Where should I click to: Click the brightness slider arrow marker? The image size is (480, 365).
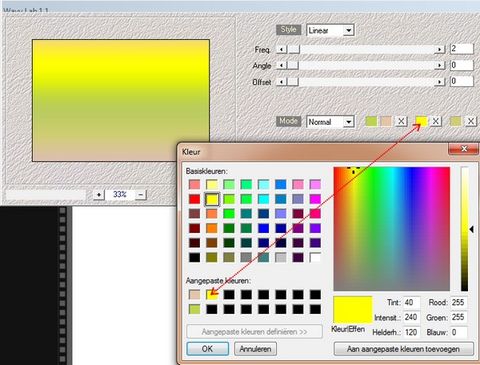tap(471, 229)
